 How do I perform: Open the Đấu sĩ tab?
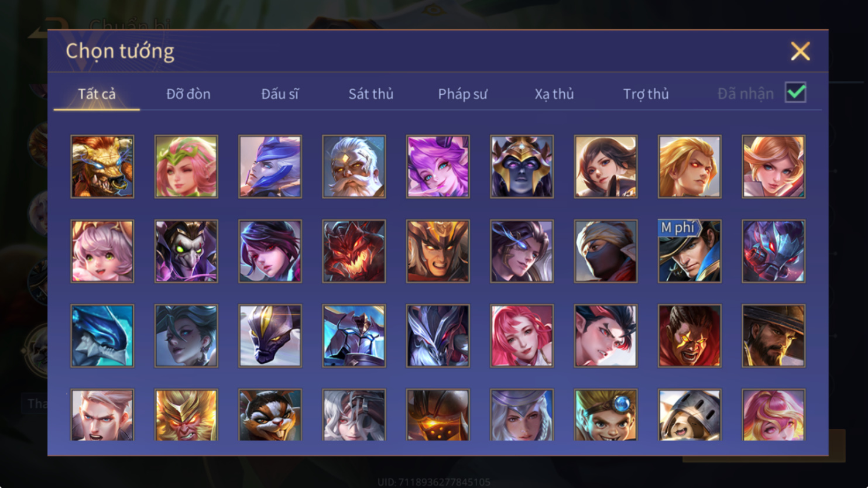pos(280,94)
